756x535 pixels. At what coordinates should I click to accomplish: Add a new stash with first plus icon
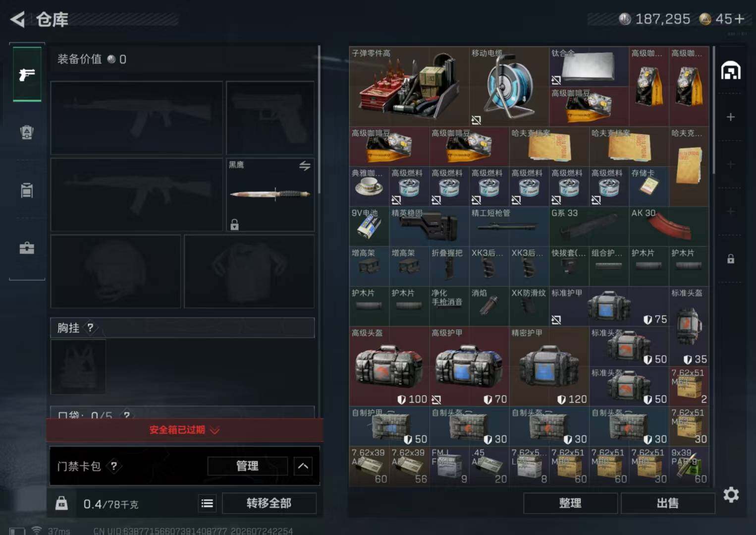click(x=731, y=117)
